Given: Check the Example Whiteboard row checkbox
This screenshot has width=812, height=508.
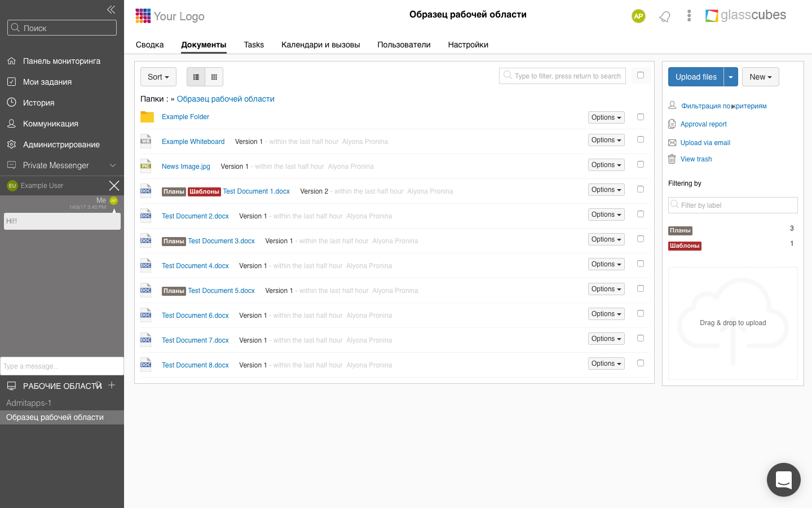Looking at the screenshot, I should click(x=641, y=139).
